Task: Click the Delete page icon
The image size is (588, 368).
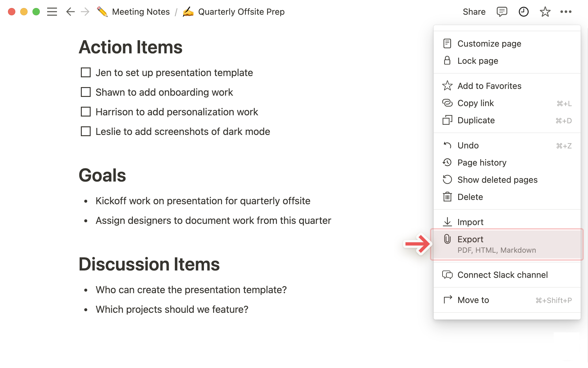Action: click(447, 196)
